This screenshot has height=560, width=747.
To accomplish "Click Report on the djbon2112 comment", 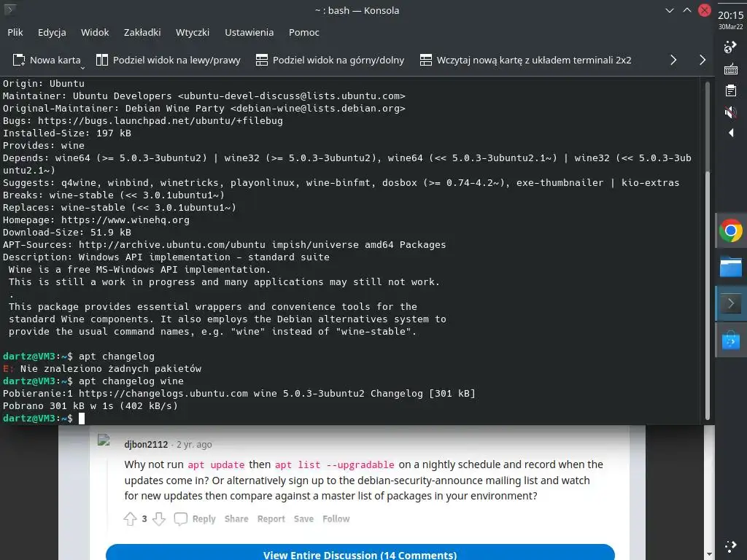I will [271, 519].
